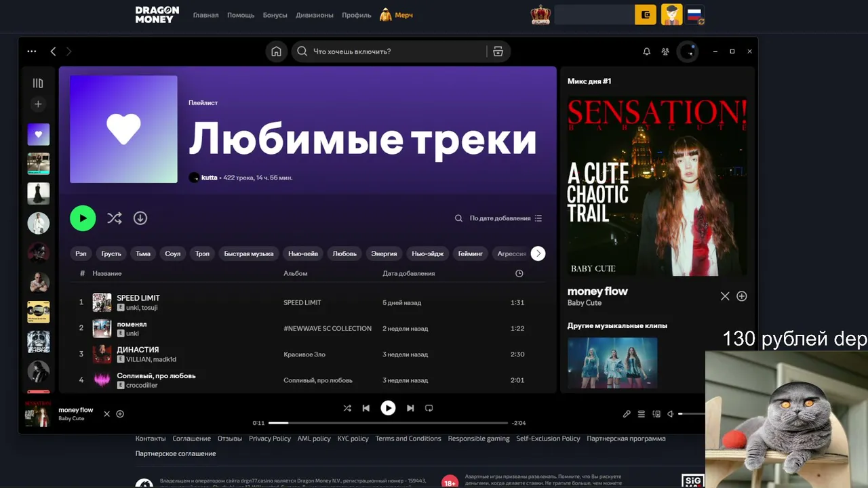Seek in the track progress bar
Image resolution: width=868 pixels, height=488 pixels.
coord(388,423)
